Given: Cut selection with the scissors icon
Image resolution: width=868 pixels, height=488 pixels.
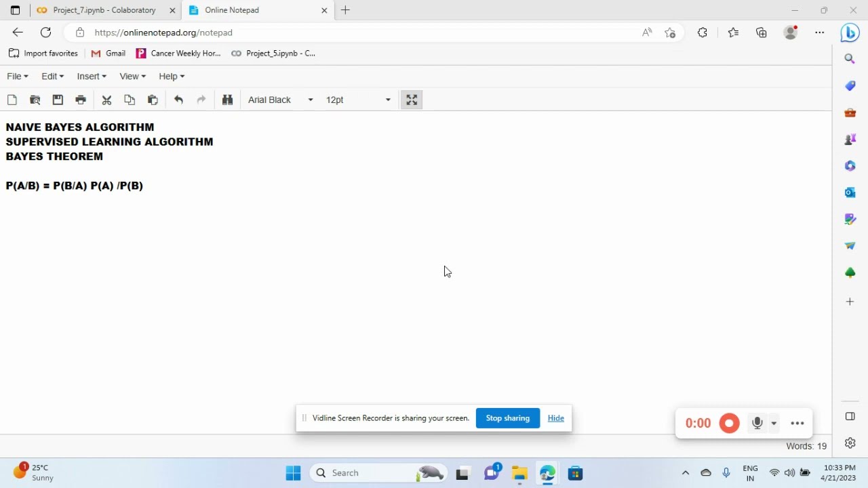Looking at the screenshot, I should tap(106, 100).
